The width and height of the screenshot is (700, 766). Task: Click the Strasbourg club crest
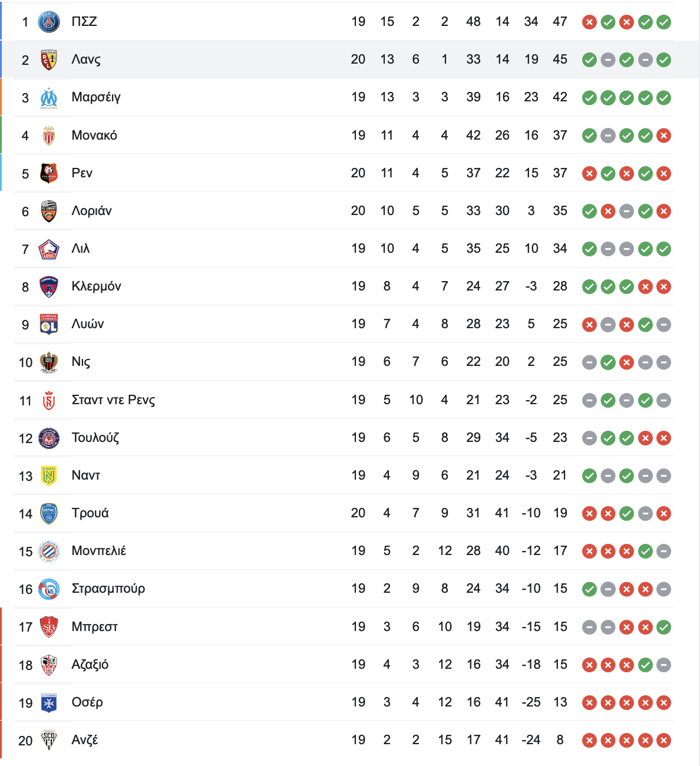coord(49,589)
